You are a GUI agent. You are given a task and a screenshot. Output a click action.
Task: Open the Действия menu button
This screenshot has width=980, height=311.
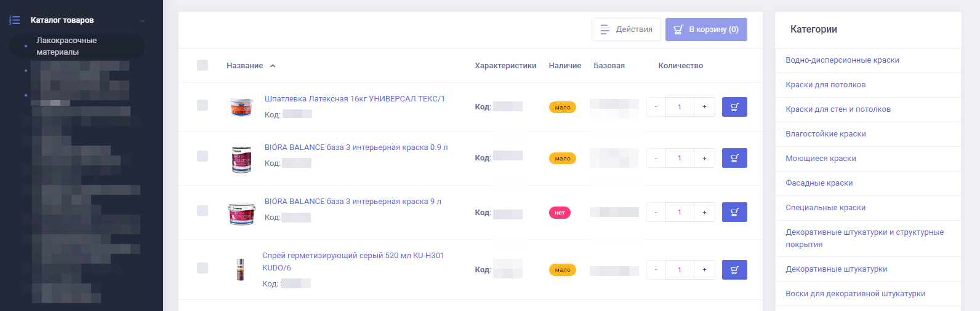pyautogui.click(x=626, y=30)
